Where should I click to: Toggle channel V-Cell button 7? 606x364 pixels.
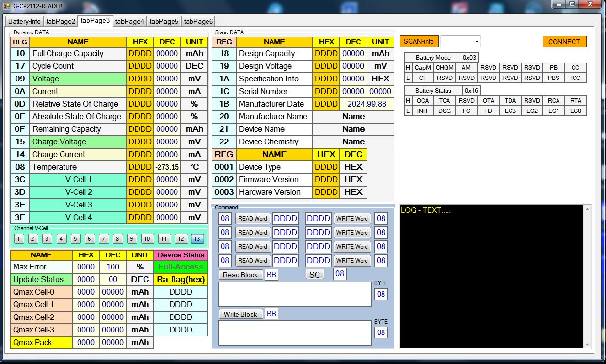point(104,238)
